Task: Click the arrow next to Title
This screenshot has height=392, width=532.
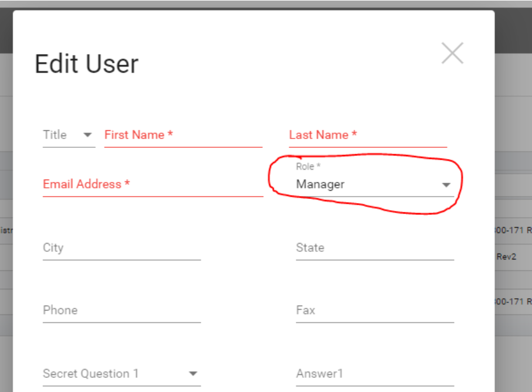Action: click(x=88, y=135)
